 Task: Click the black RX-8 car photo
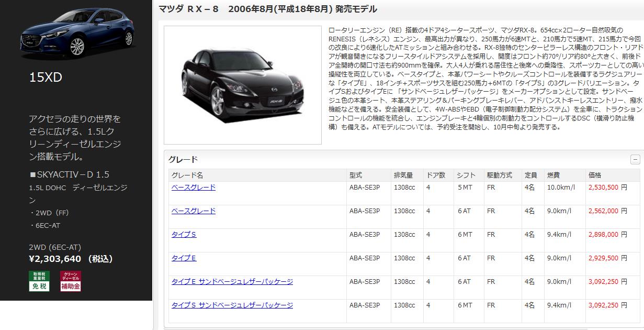point(243,85)
